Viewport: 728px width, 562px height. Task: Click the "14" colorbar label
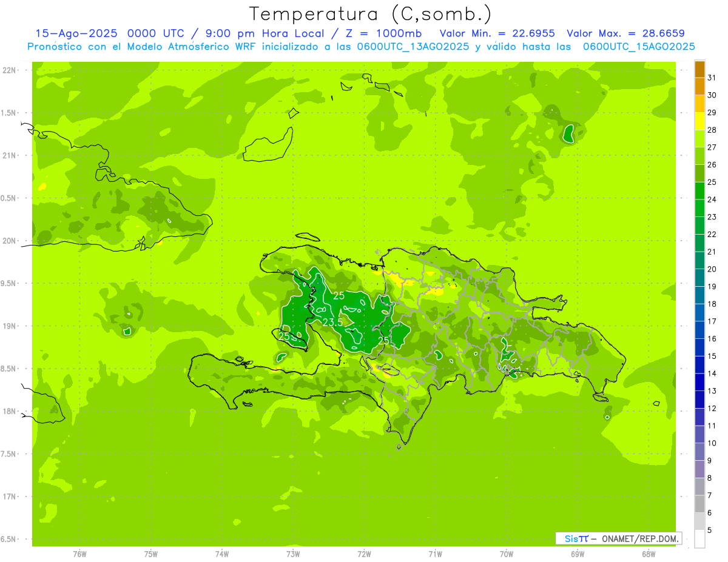click(712, 373)
